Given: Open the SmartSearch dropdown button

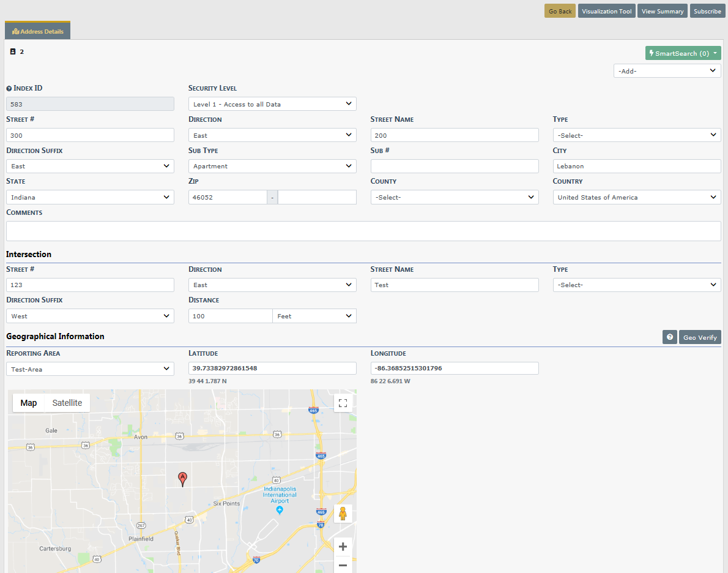Looking at the screenshot, I should (x=683, y=53).
